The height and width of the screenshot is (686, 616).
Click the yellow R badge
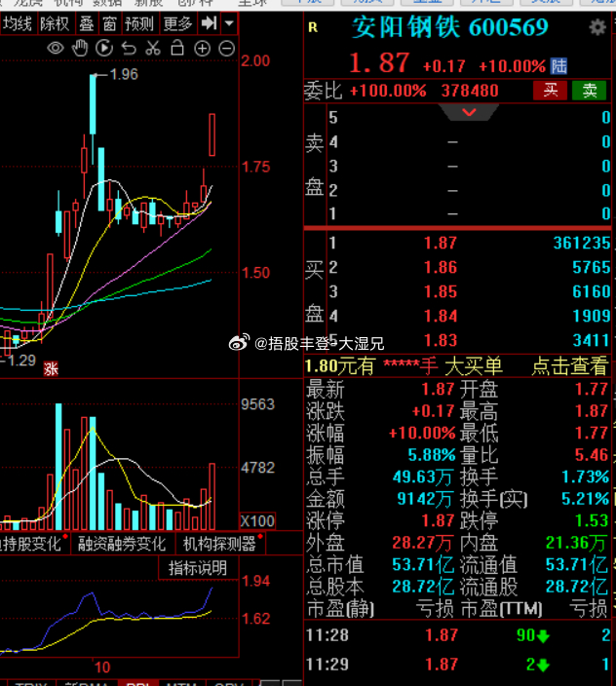[x=313, y=27]
